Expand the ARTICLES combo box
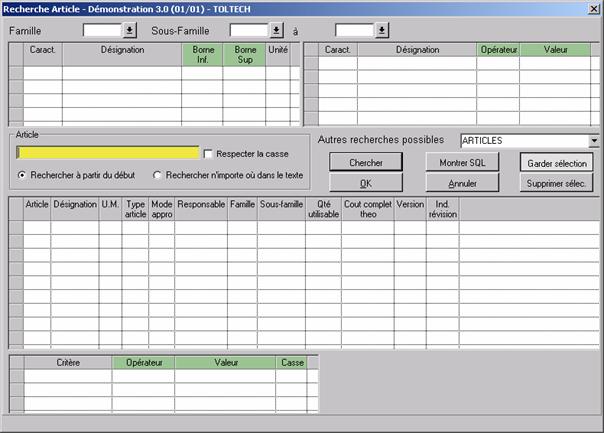Viewport: 604px width, 433px height. point(594,141)
